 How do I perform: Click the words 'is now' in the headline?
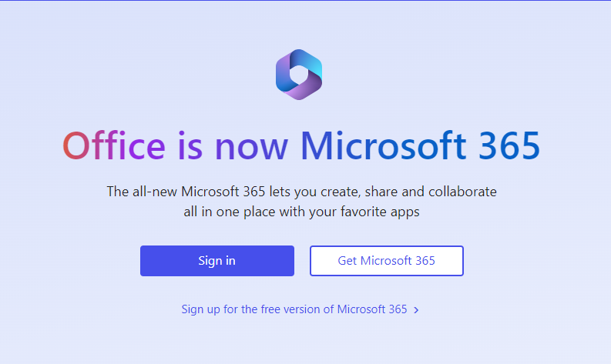(x=232, y=146)
